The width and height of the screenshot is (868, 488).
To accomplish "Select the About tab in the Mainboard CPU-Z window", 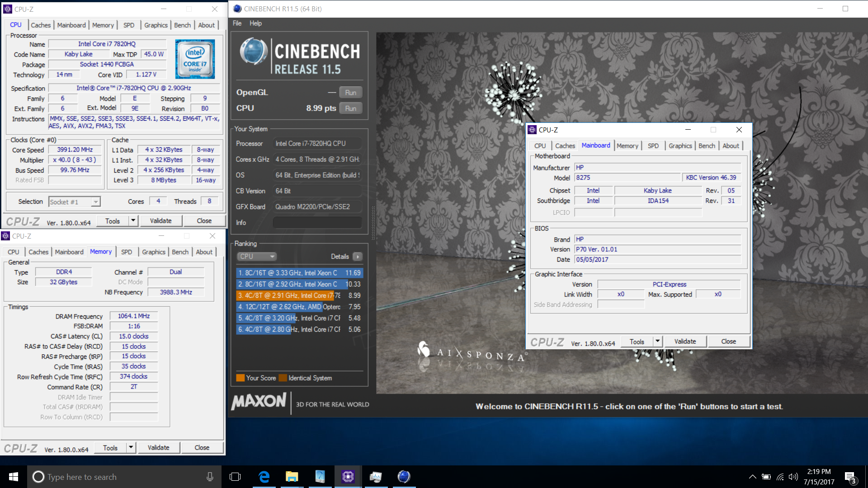I will [731, 146].
